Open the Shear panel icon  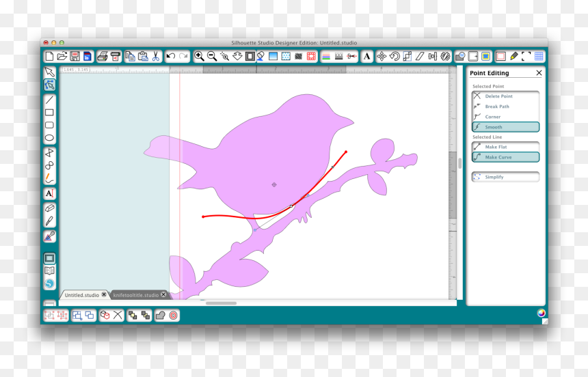point(420,57)
